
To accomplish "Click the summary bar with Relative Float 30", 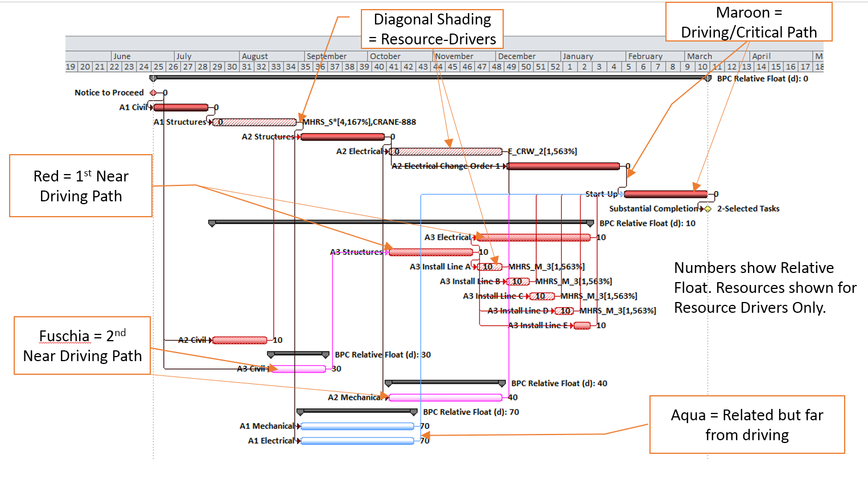I will (298, 354).
